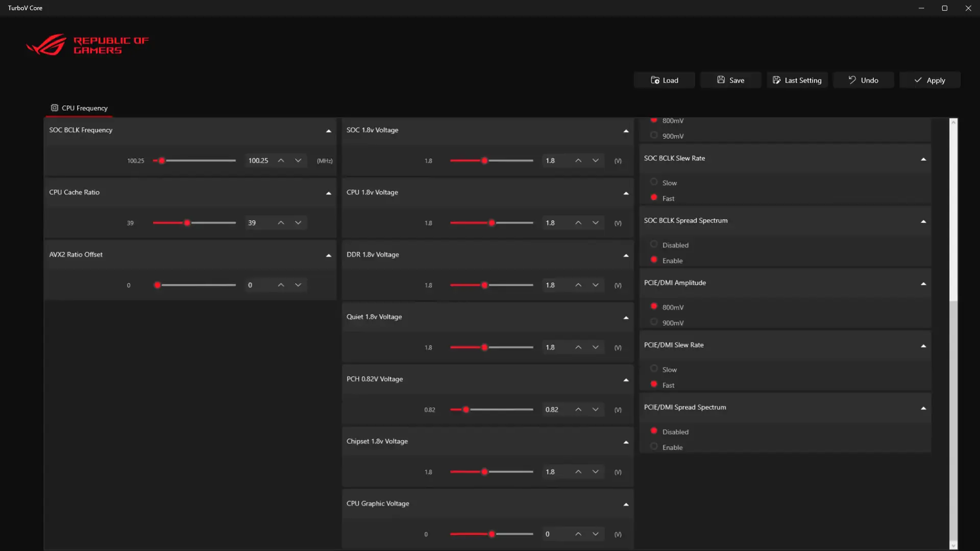Click the Last Setting icon button
The height and width of the screenshot is (551, 980).
click(x=776, y=80)
